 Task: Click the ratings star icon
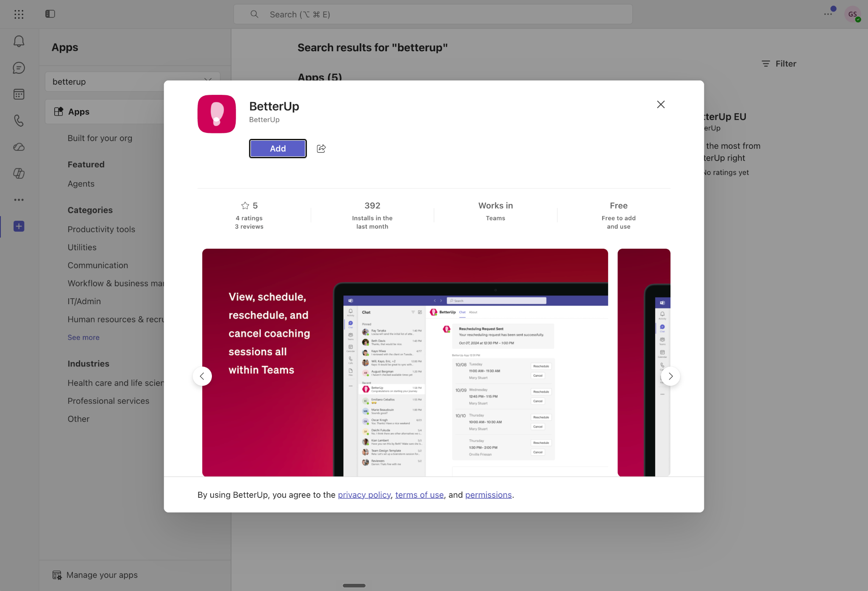point(245,205)
